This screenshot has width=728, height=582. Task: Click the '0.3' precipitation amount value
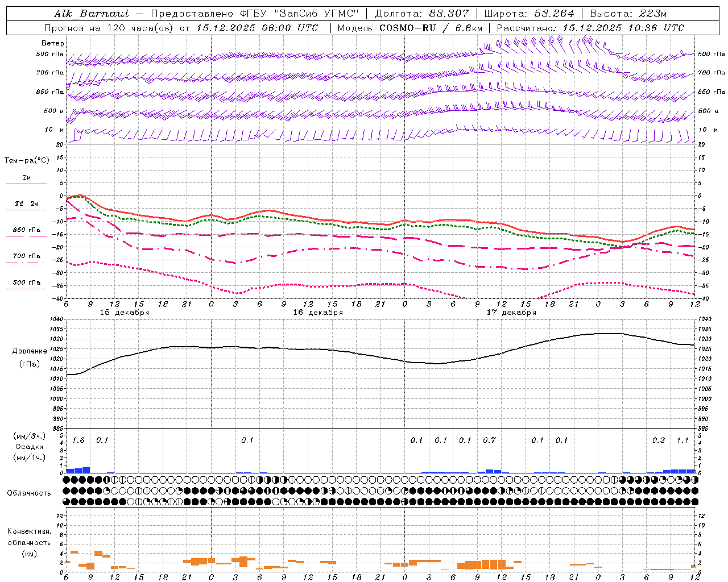coord(659,440)
